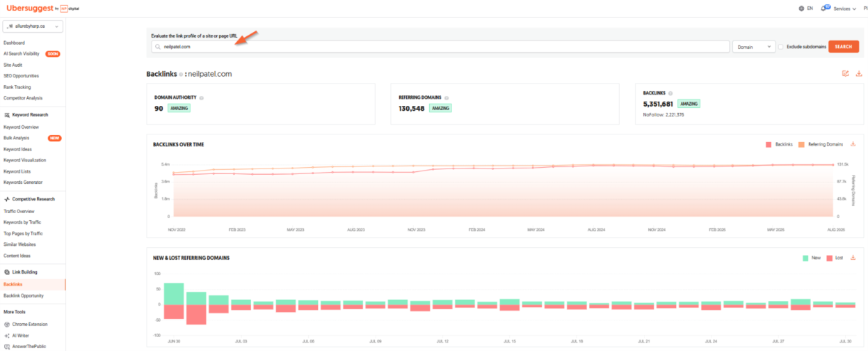
Task: Toggle the Referring Domains legend swatch
Action: (801, 145)
